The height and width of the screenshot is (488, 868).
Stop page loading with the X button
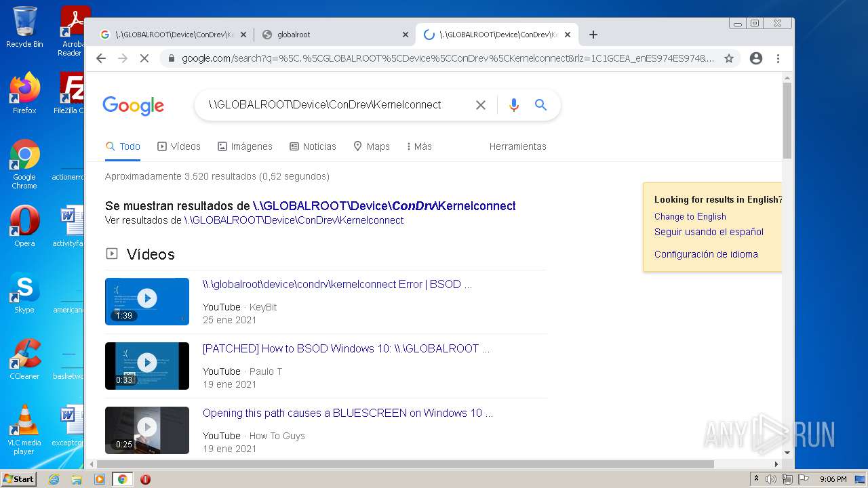coord(144,58)
